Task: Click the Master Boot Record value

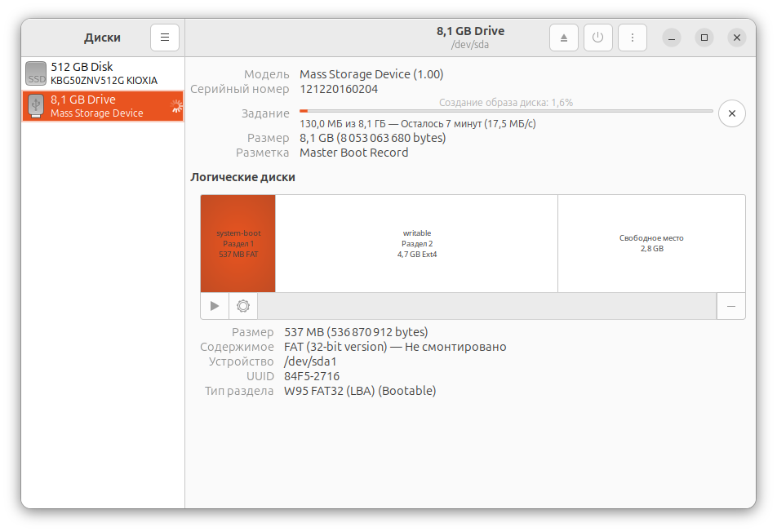Action: click(x=354, y=153)
